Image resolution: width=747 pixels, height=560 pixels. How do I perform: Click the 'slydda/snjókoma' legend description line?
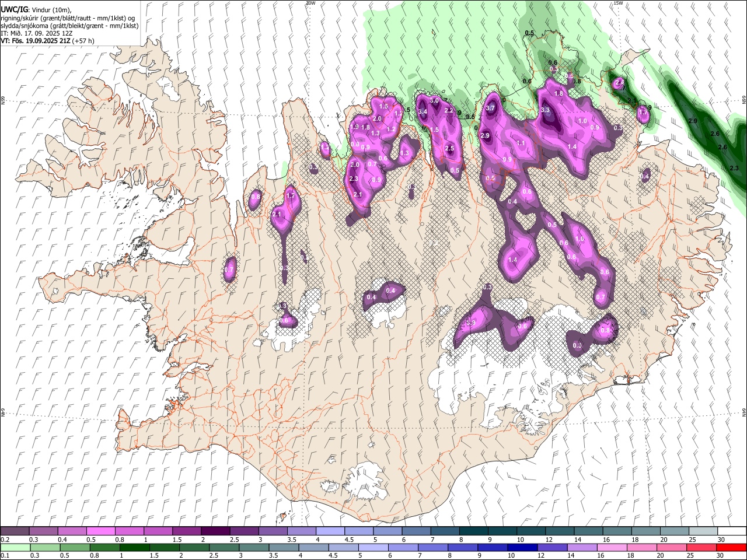(69, 26)
